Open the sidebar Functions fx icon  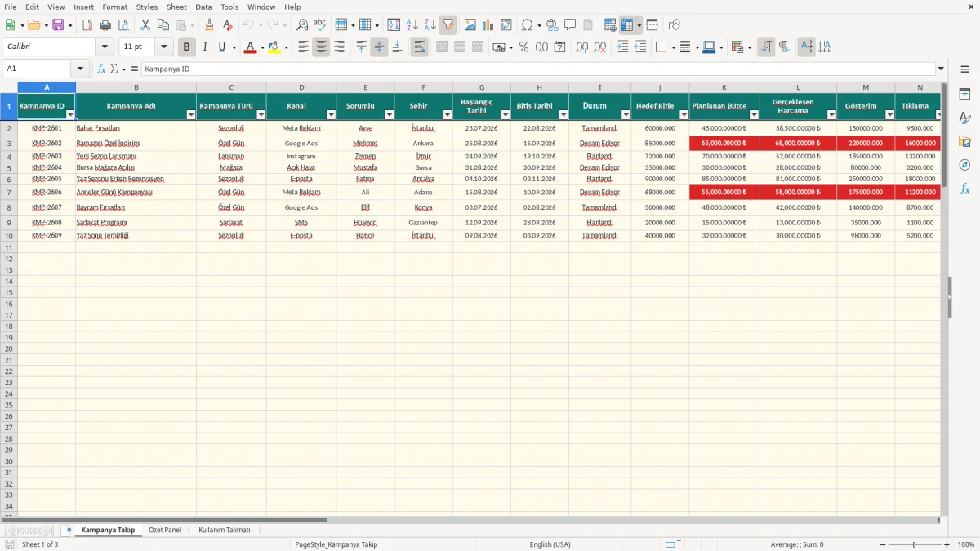(965, 189)
